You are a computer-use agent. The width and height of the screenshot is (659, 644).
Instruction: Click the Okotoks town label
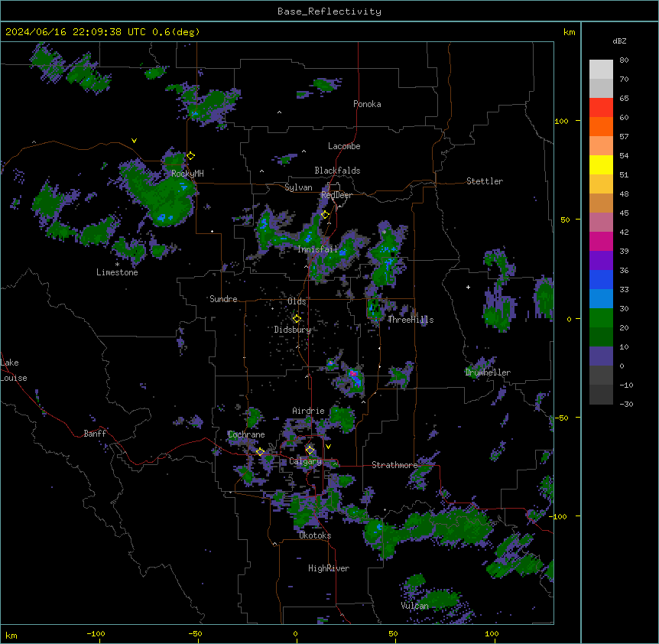(x=315, y=535)
